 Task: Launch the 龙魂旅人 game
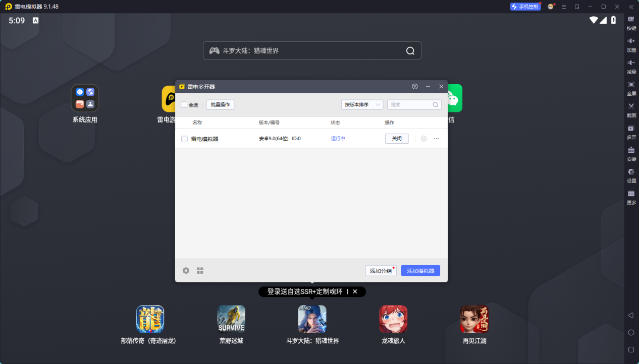(393, 319)
